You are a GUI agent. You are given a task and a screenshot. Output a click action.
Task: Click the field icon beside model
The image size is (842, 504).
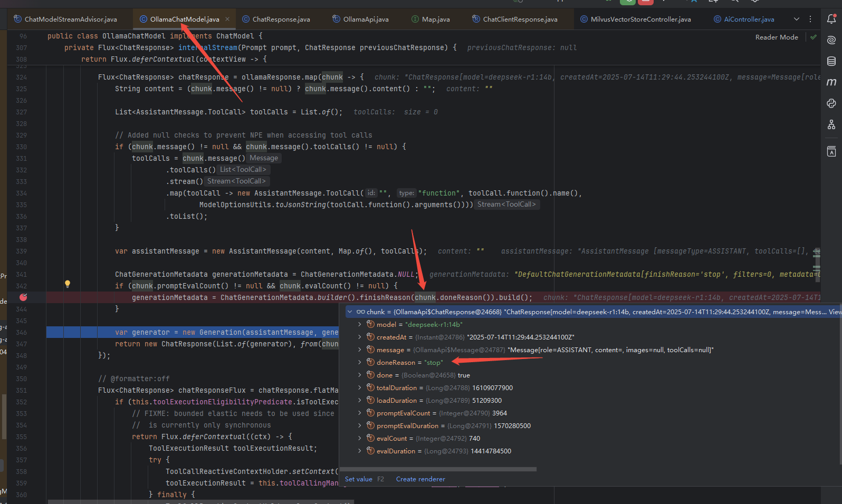pos(370,325)
